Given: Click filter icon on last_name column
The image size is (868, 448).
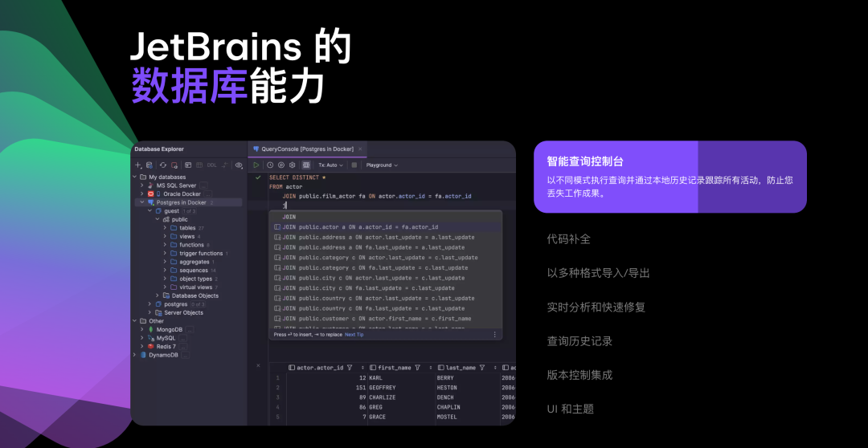Looking at the screenshot, I should pos(481,367).
